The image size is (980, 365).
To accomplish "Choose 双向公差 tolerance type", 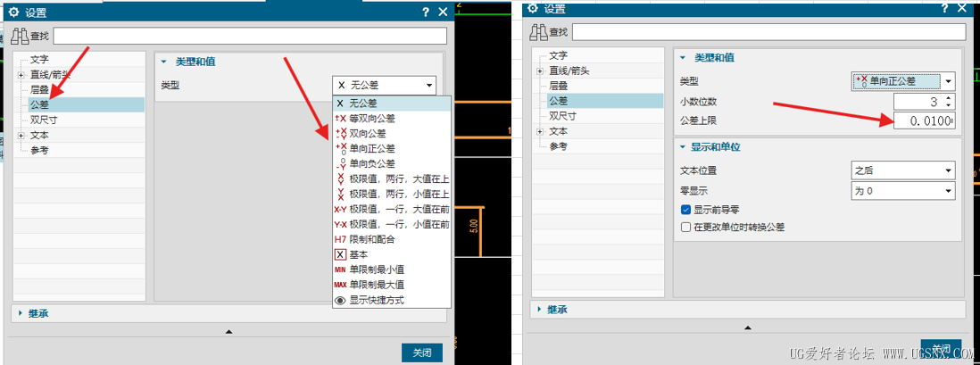I will (391, 134).
